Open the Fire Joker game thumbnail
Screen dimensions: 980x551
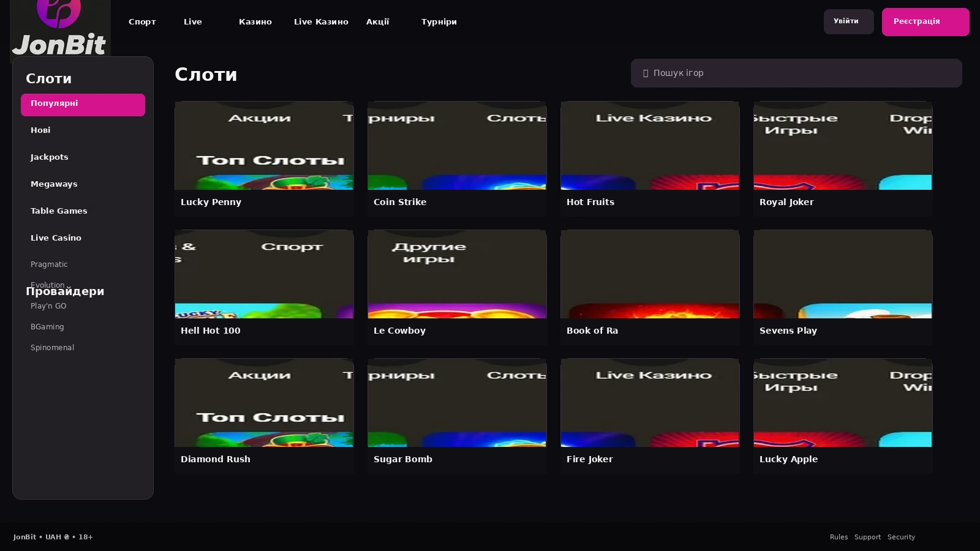point(650,403)
